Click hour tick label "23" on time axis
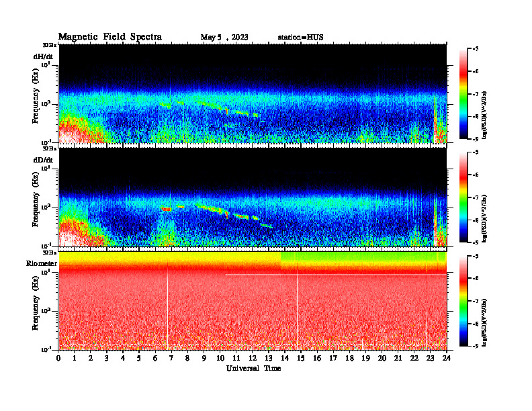This screenshot has height=411, width=532. (x=430, y=359)
